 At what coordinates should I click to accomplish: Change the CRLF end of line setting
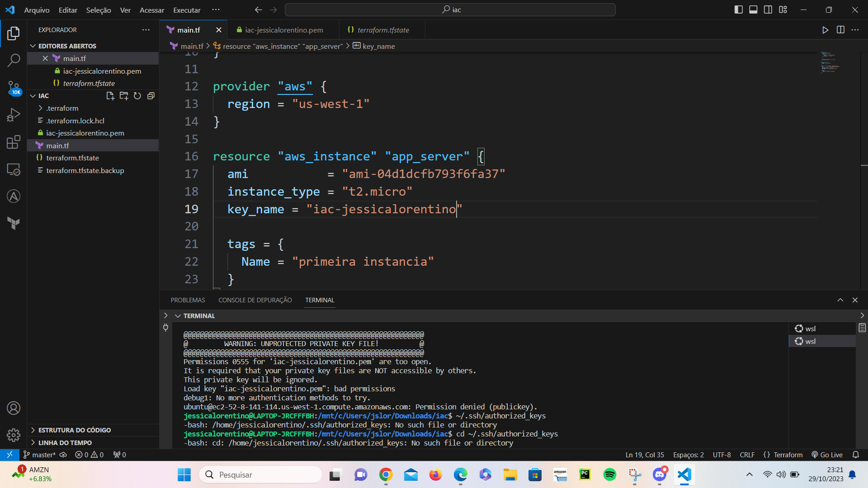pyautogui.click(x=747, y=455)
